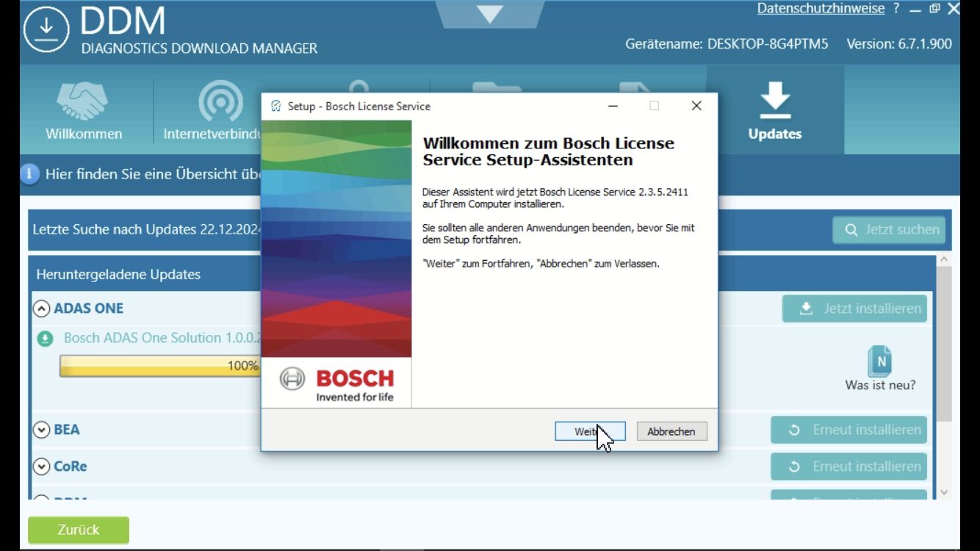
Task: Click the Version 6.7.1.900 text
Action: (899, 44)
